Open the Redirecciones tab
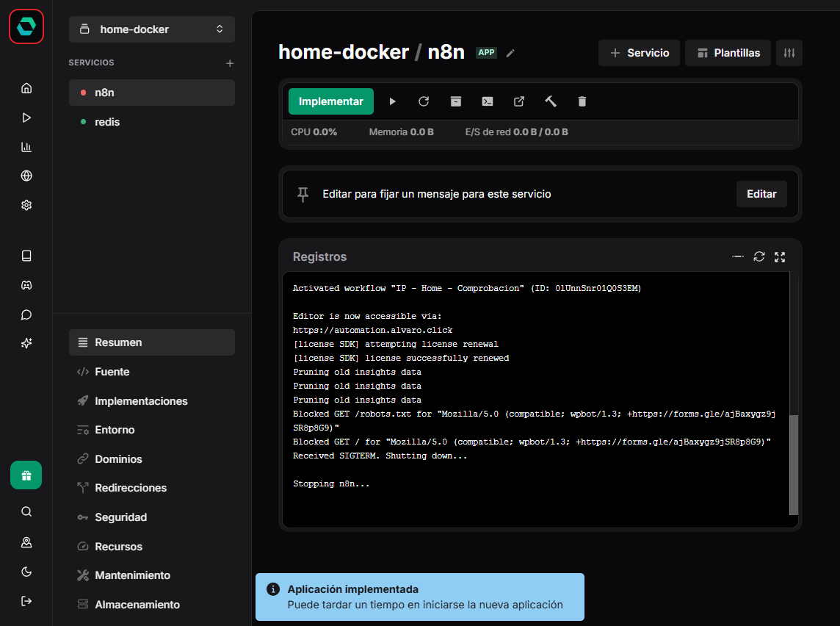Screen dimensions: 840x626 [151, 489]
